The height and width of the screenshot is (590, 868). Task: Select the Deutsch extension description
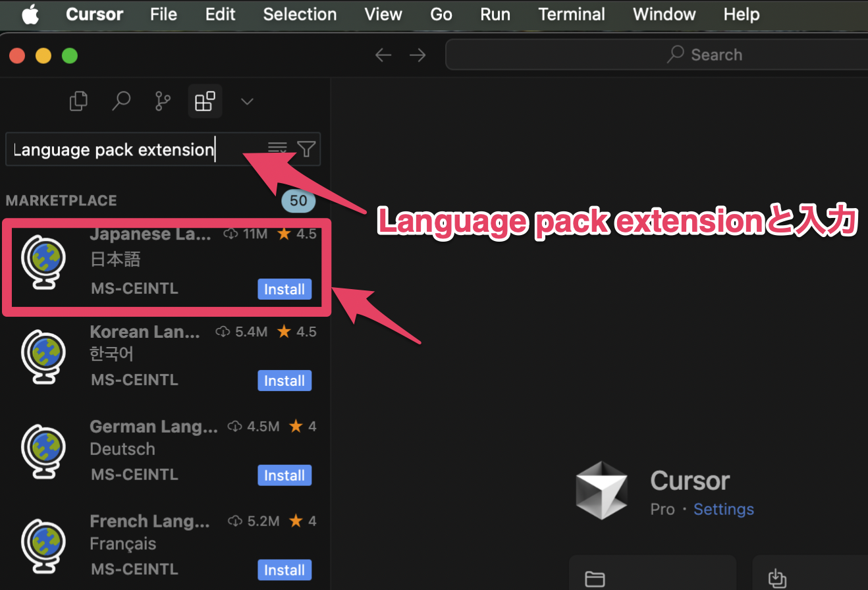[x=122, y=449]
